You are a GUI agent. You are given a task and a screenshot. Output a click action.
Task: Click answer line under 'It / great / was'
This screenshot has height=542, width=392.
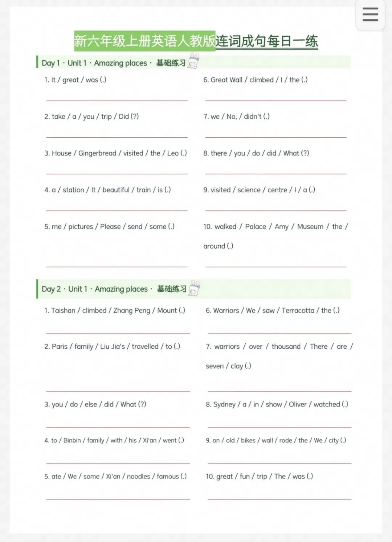pos(117,100)
